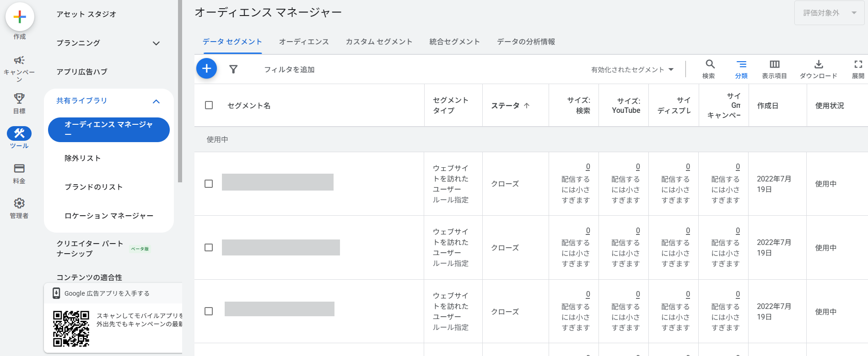Image resolution: width=868 pixels, height=356 pixels.
Task: Open the 有効化されたセグメント dropdown
Action: click(x=632, y=69)
